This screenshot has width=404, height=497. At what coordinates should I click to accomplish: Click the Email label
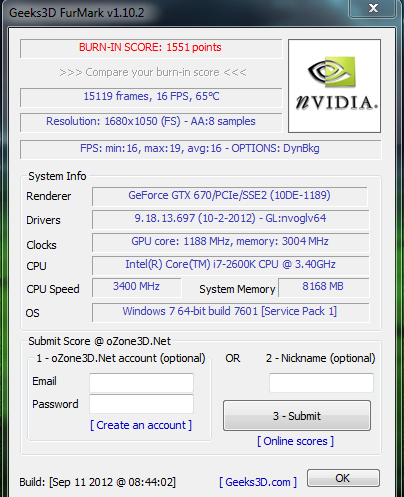[44, 381]
